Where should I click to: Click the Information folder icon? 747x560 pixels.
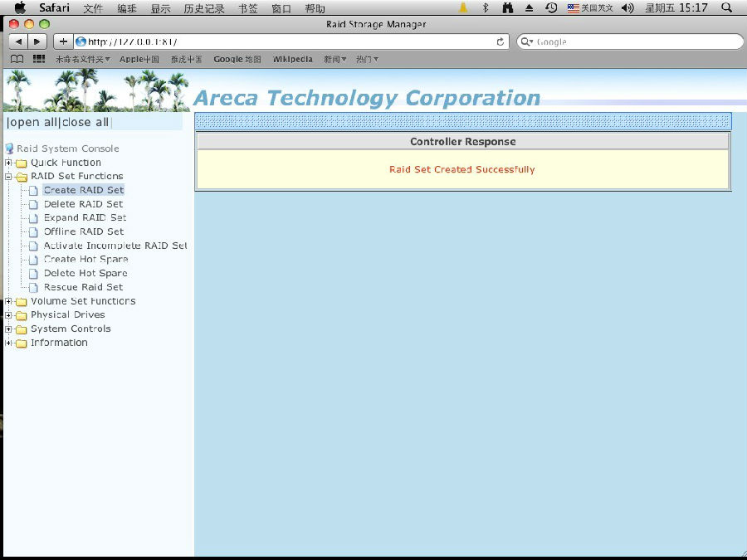21,343
